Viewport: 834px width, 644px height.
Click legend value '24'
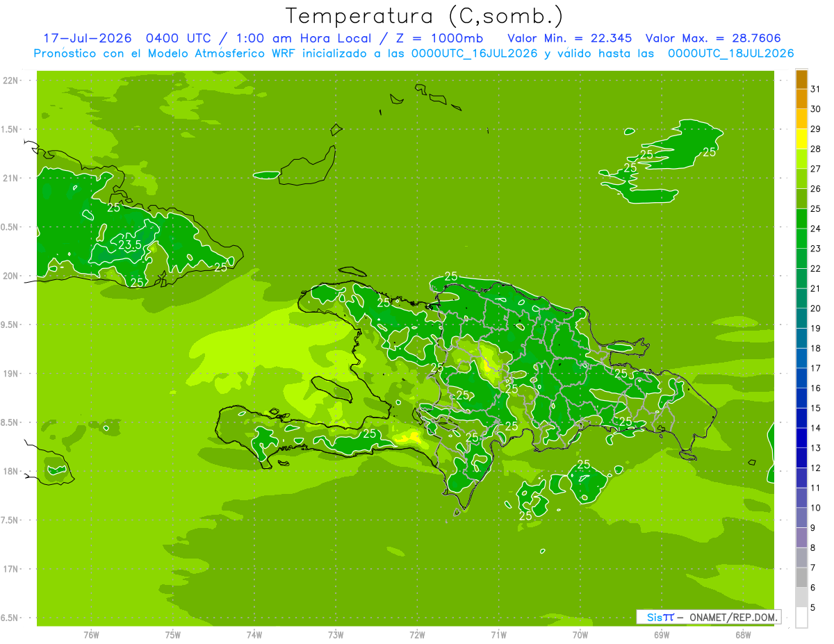(x=816, y=229)
